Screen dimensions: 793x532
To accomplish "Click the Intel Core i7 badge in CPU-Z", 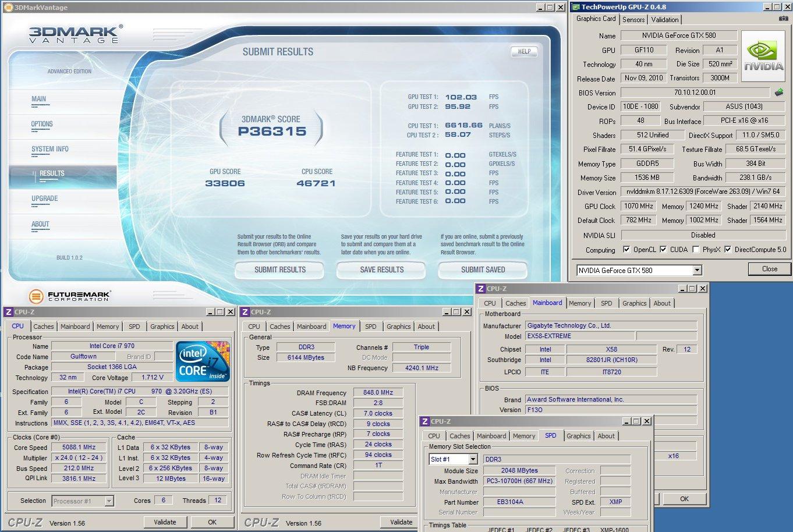I will [x=203, y=361].
